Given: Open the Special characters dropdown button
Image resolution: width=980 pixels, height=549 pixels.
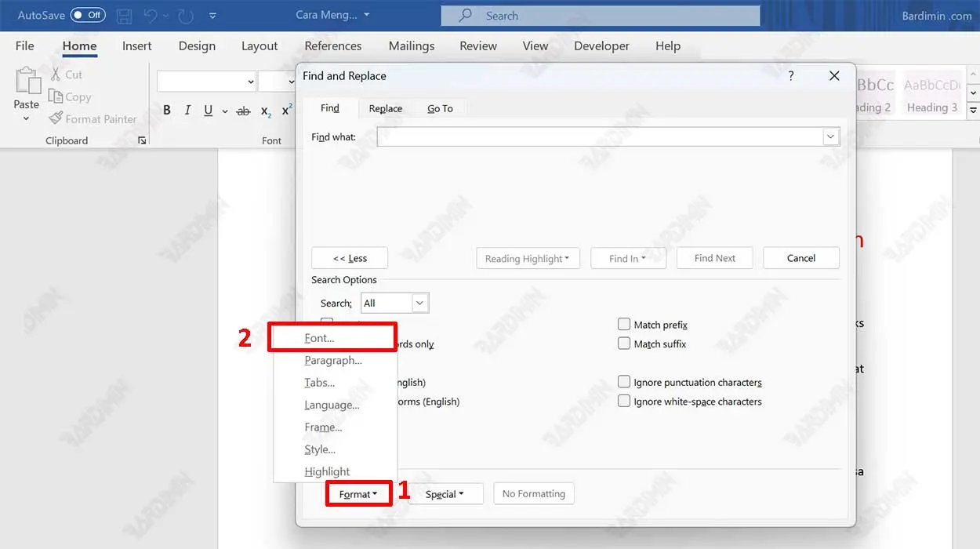Looking at the screenshot, I should [x=445, y=494].
